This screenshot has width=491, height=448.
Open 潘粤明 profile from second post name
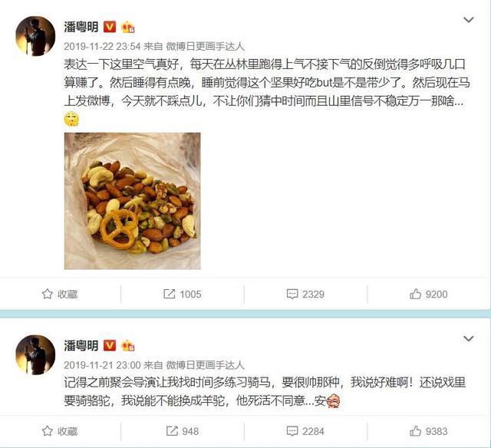[x=81, y=346]
